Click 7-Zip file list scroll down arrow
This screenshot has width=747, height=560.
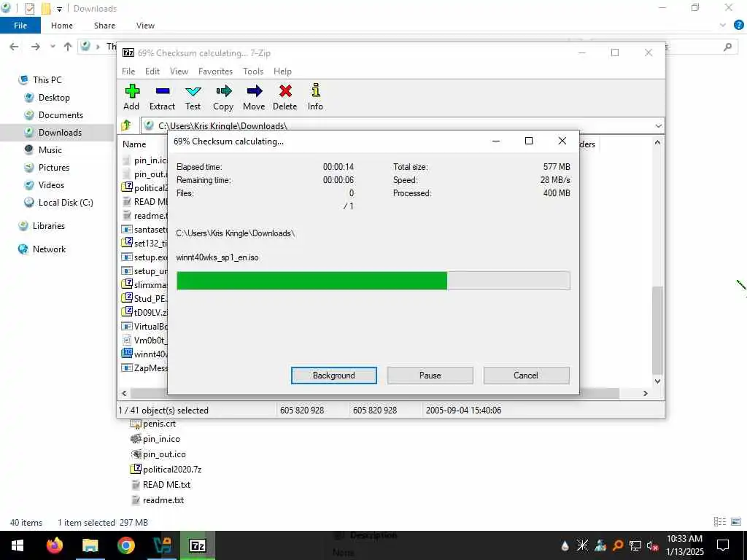pyautogui.click(x=657, y=381)
